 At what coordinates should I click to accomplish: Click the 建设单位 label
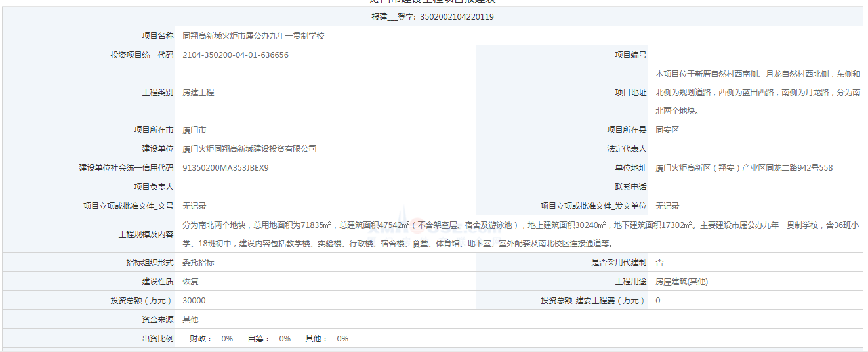click(x=158, y=149)
